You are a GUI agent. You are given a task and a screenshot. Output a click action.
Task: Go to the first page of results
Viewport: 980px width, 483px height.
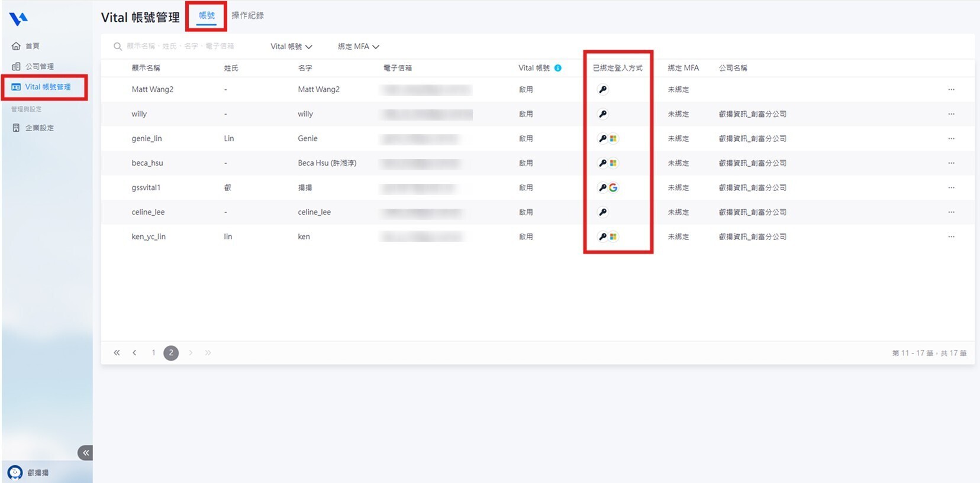(x=117, y=353)
